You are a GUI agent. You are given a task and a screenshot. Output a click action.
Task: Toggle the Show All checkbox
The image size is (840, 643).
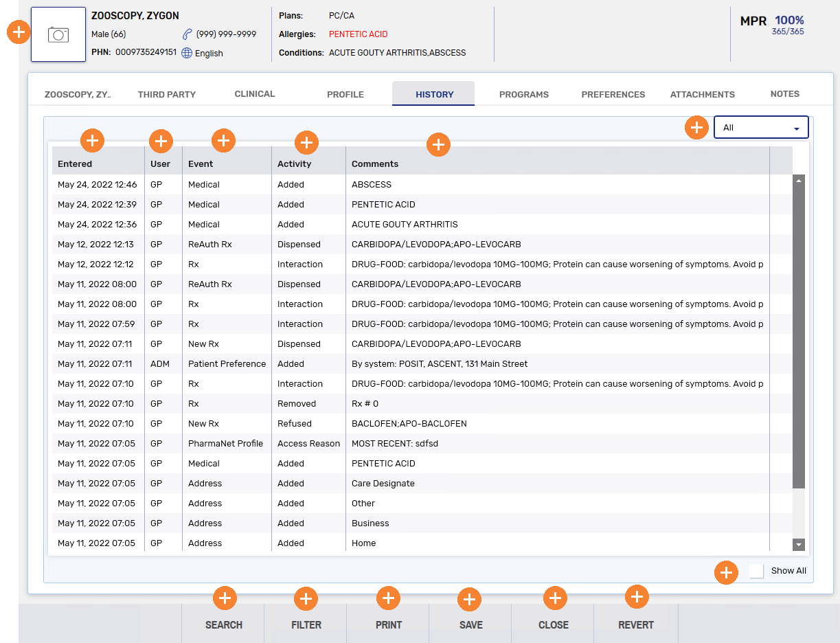[x=756, y=571]
